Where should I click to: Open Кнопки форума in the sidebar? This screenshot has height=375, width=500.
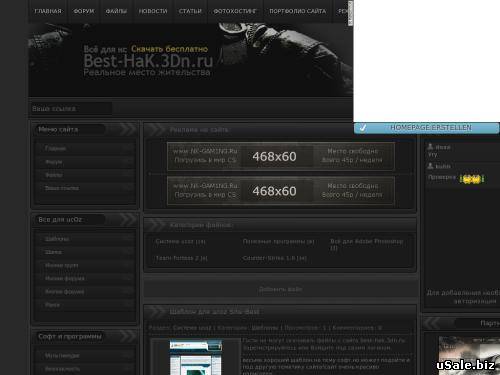(x=65, y=292)
